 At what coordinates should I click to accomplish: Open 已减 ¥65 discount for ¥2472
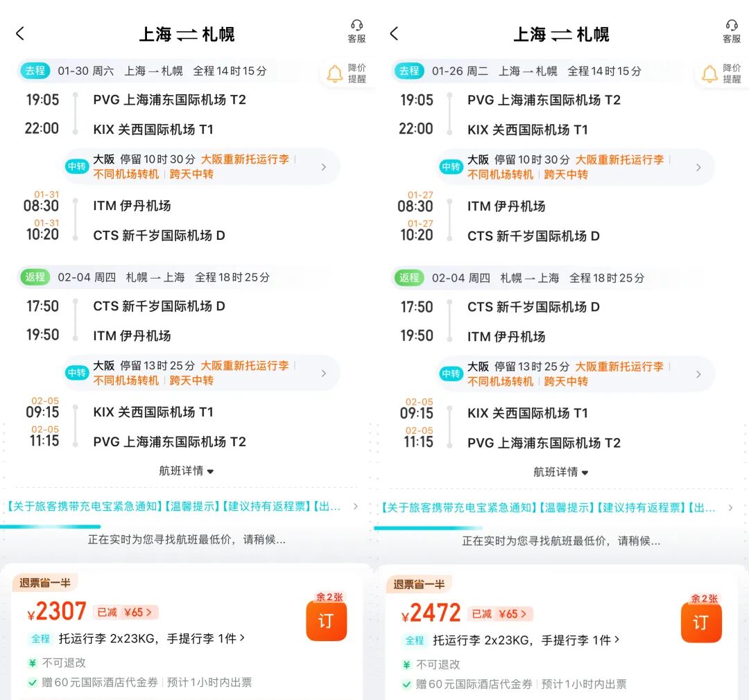point(500,613)
